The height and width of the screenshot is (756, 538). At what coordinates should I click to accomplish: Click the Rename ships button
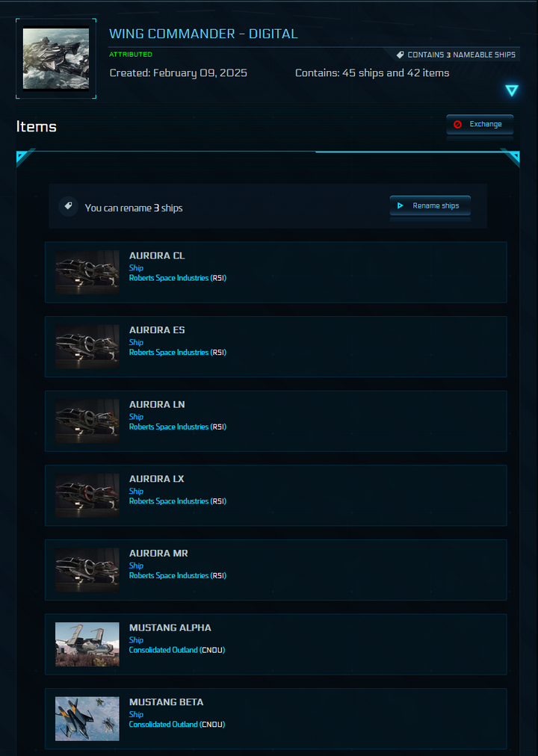(430, 206)
